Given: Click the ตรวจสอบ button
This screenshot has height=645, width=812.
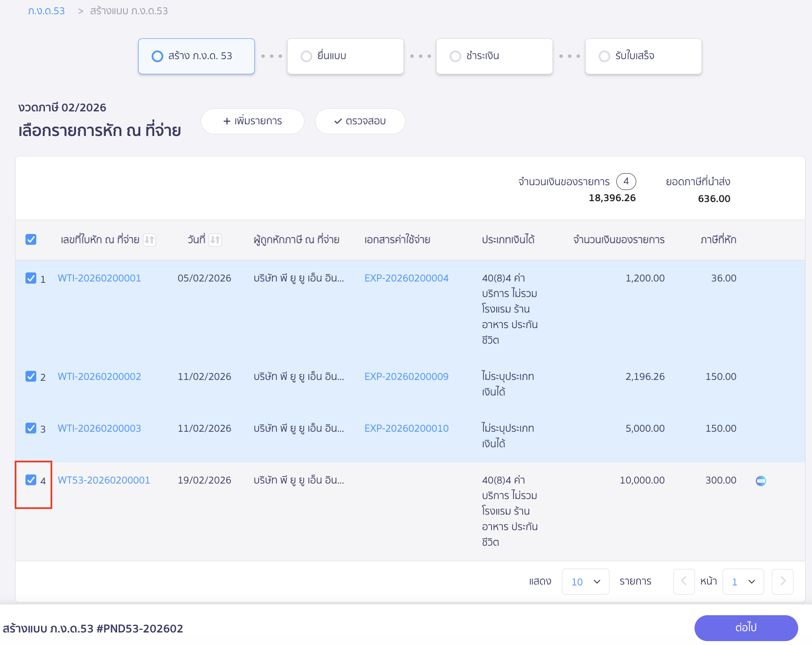Looking at the screenshot, I should 360,121.
